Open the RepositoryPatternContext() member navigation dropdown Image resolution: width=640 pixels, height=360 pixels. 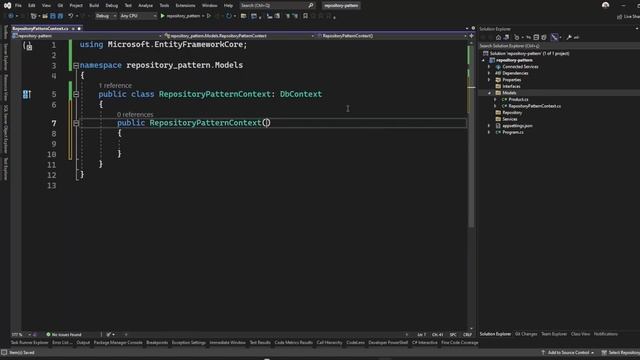tap(391, 36)
